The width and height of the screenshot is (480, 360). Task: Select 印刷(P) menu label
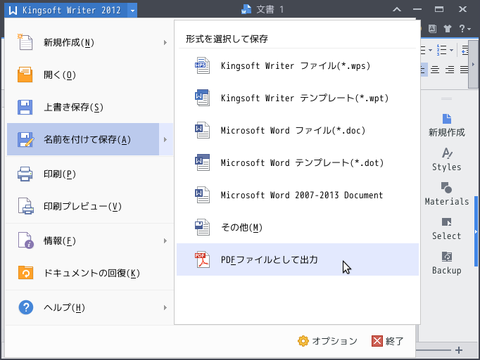click(x=60, y=174)
